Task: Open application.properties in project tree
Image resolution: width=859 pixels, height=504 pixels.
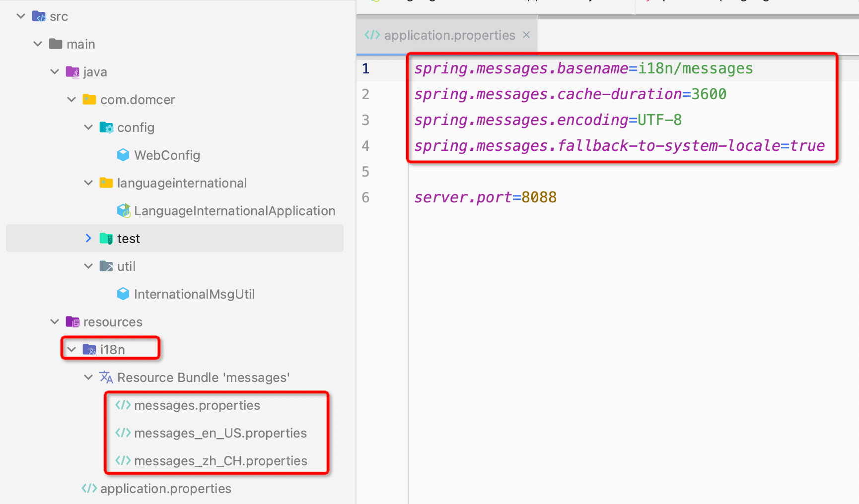Action: (x=165, y=489)
